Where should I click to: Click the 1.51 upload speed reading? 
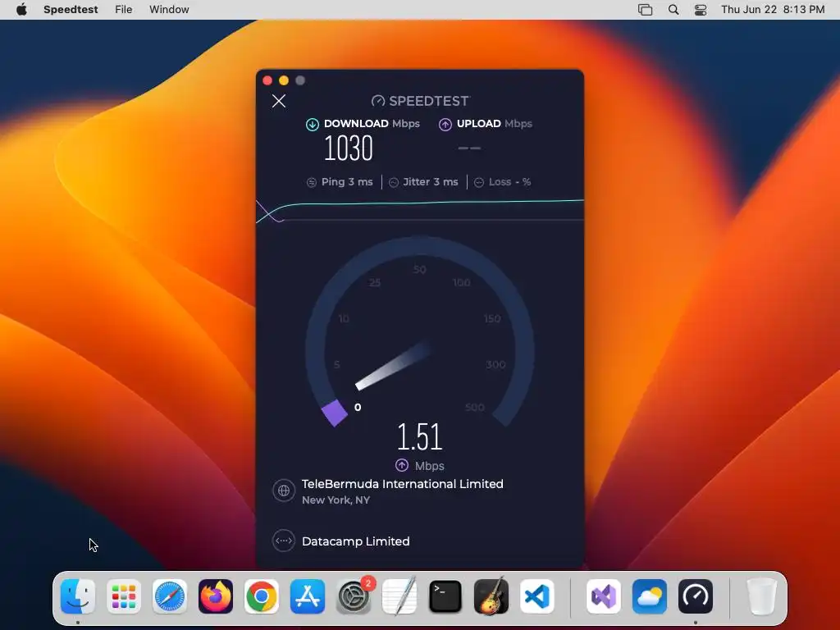[419, 436]
